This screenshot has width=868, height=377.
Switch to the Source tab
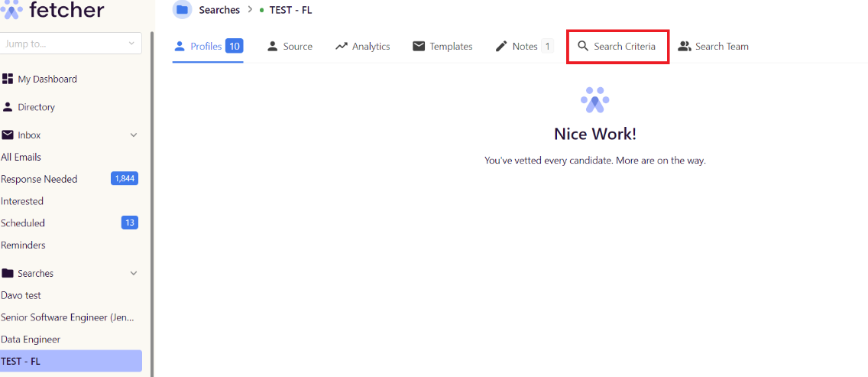click(x=290, y=47)
